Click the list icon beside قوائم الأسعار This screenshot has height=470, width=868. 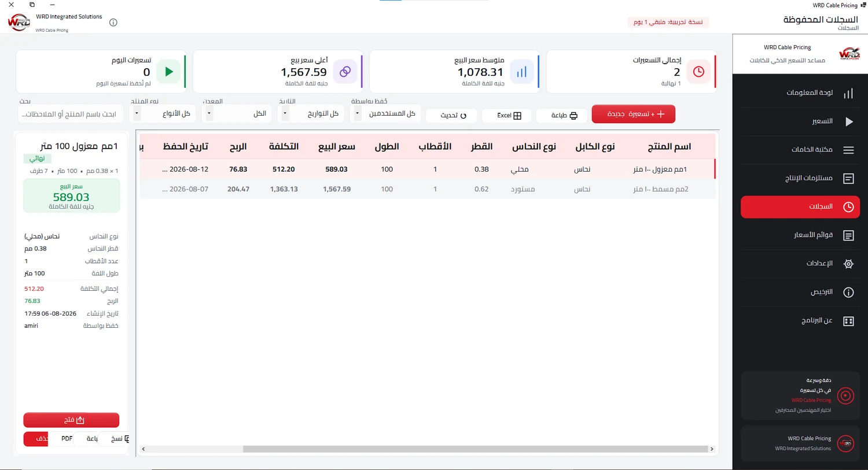coord(848,235)
